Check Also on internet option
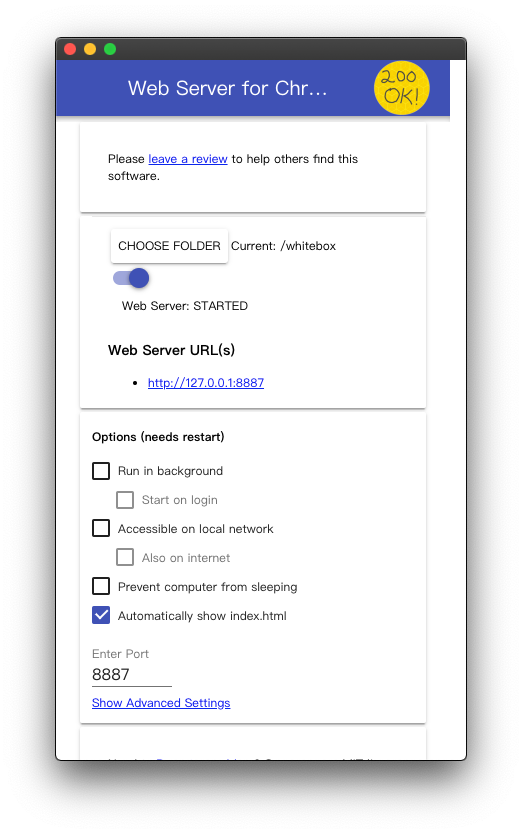522x834 pixels. click(x=125, y=557)
